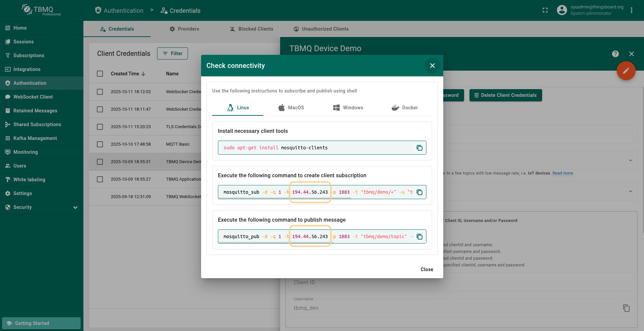Copy the mosquitto_pub publish command
The width and height of the screenshot is (644, 331).
pyautogui.click(x=419, y=237)
